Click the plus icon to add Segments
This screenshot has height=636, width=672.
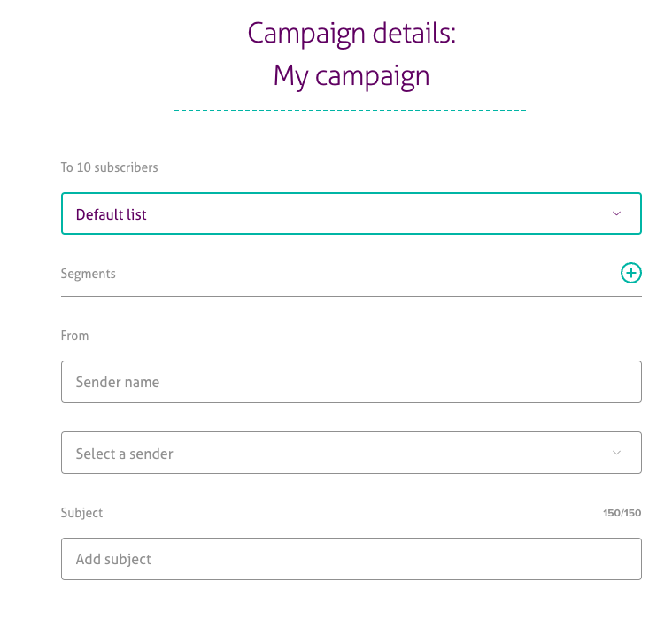[x=630, y=273]
